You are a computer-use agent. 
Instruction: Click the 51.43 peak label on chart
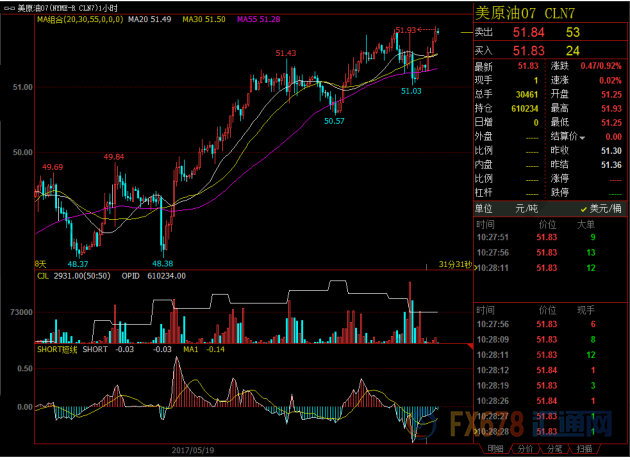(286, 53)
